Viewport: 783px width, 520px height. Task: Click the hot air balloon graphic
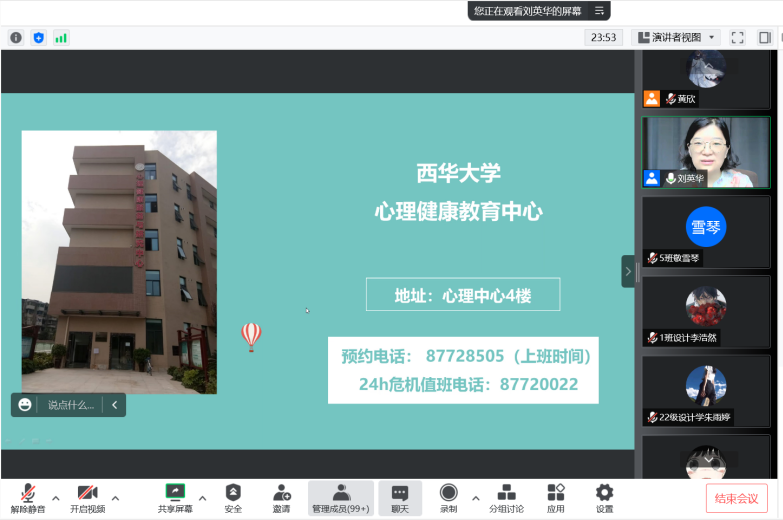click(251, 337)
